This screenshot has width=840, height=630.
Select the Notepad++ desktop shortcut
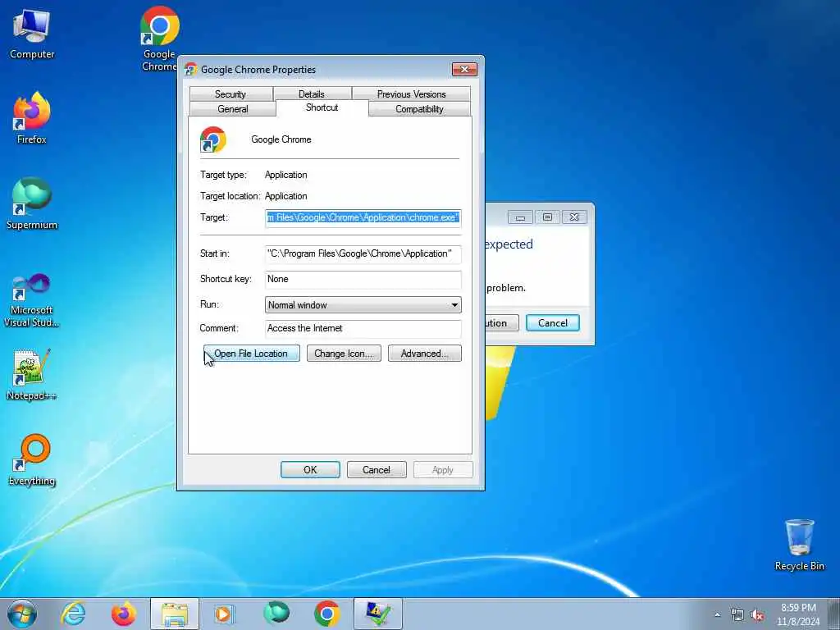(x=32, y=375)
